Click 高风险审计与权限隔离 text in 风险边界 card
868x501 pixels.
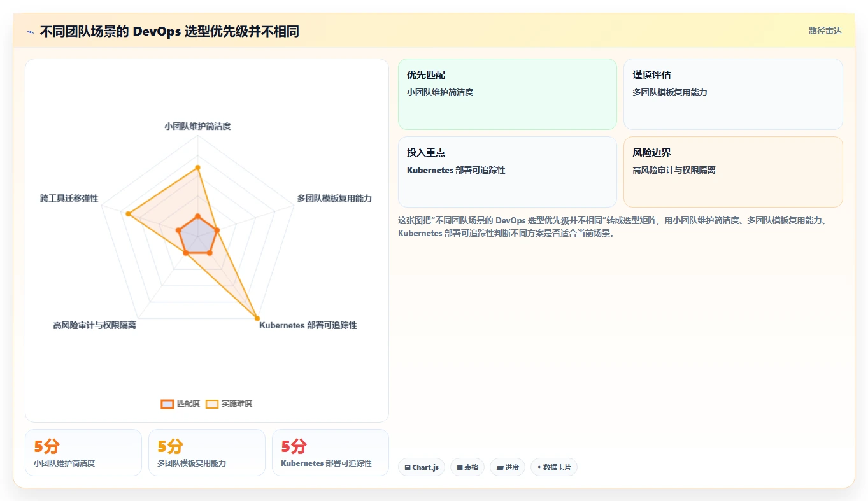click(674, 170)
